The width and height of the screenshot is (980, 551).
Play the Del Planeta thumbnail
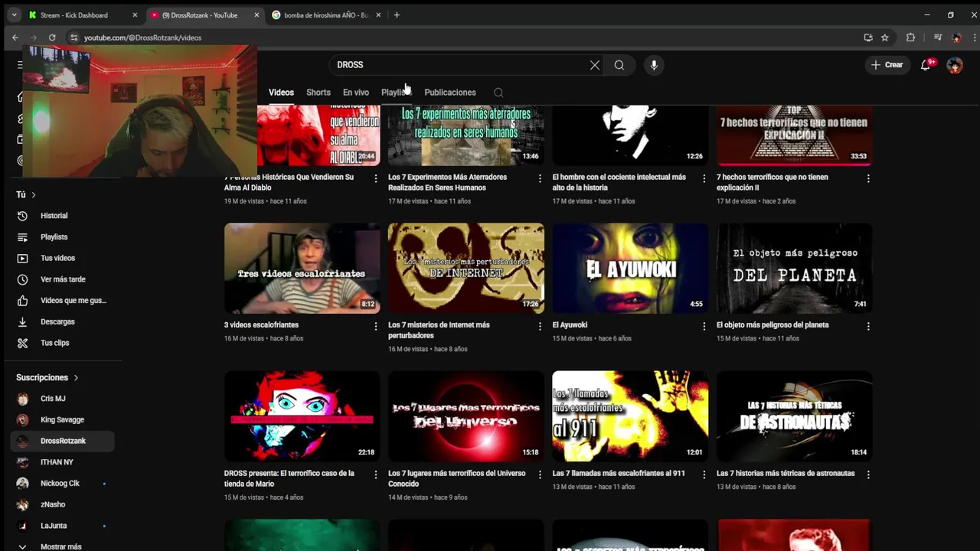coord(795,268)
